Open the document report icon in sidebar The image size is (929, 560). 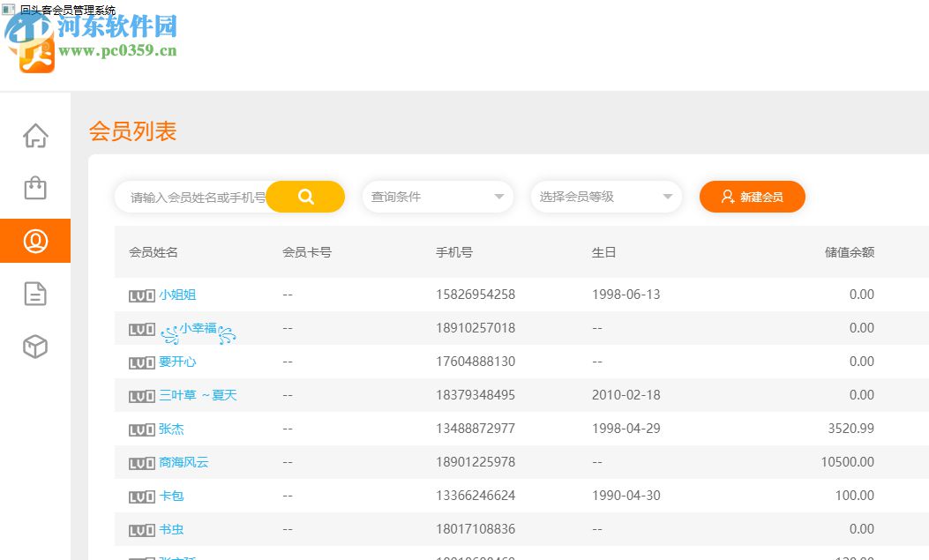(x=34, y=294)
